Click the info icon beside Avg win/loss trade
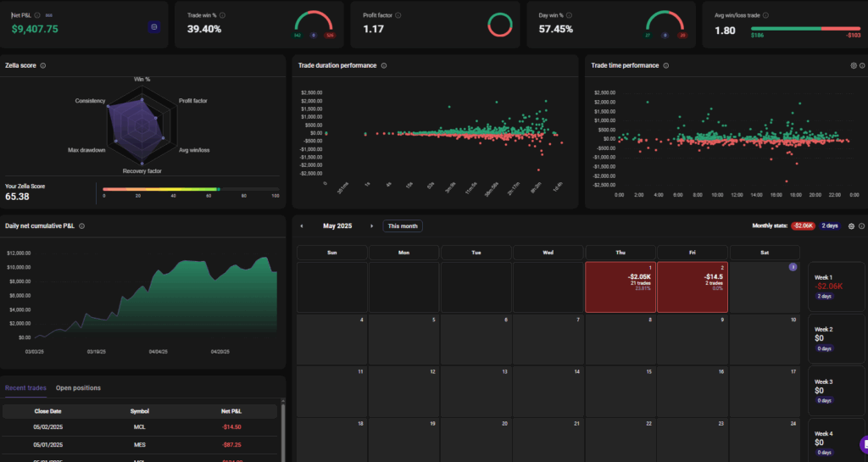This screenshot has height=462, width=868. (765, 15)
